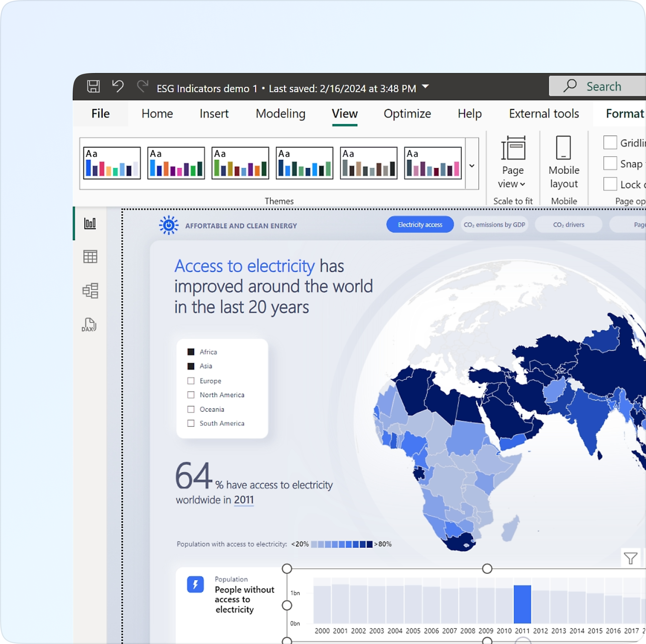Apply the third theme thumbnail
The width and height of the screenshot is (646, 644).
coord(240,163)
